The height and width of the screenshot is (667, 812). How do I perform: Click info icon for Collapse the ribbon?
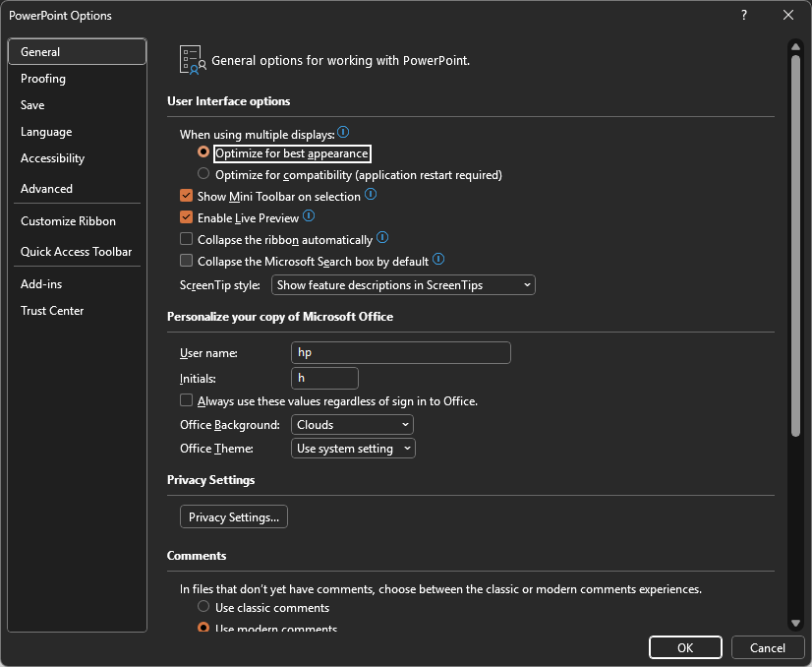pos(382,237)
